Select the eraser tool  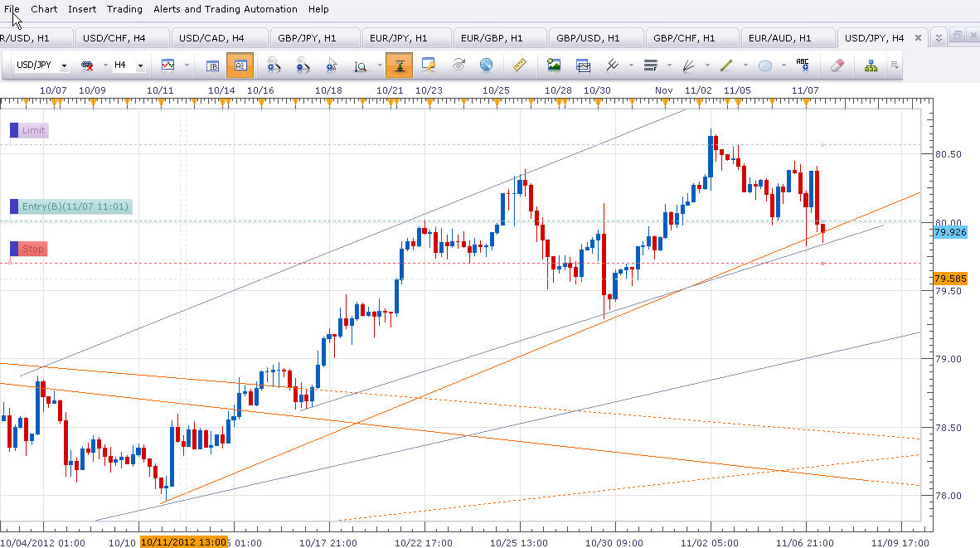click(837, 65)
